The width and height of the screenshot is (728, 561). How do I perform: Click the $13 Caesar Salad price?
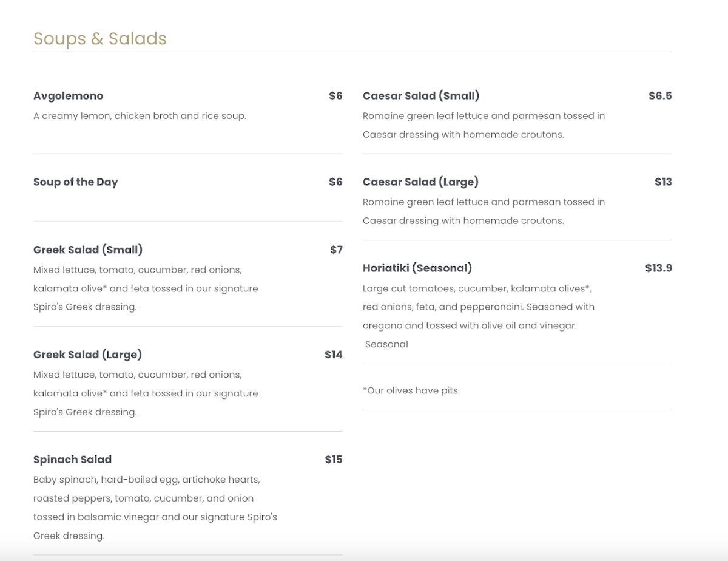pyautogui.click(x=663, y=182)
